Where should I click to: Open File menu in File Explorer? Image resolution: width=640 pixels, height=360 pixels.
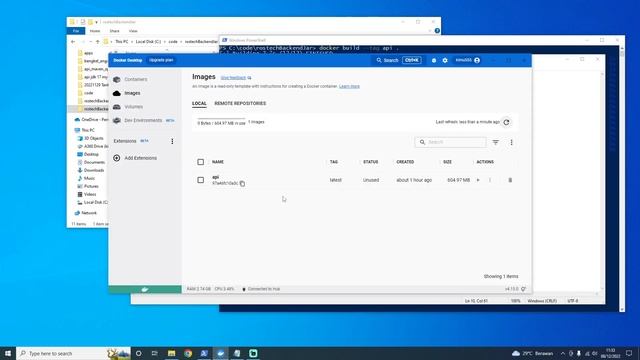(76, 31)
